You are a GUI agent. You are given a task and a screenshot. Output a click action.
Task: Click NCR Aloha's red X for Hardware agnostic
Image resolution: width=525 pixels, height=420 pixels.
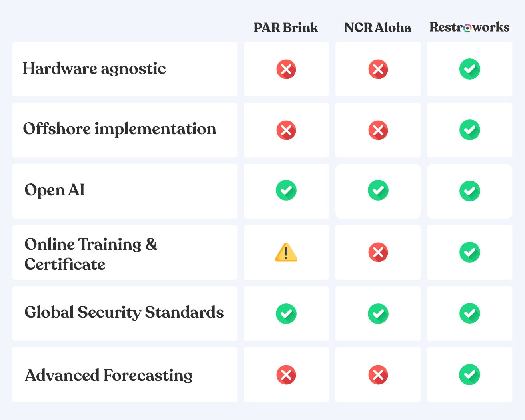pyautogui.click(x=378, y=69)
